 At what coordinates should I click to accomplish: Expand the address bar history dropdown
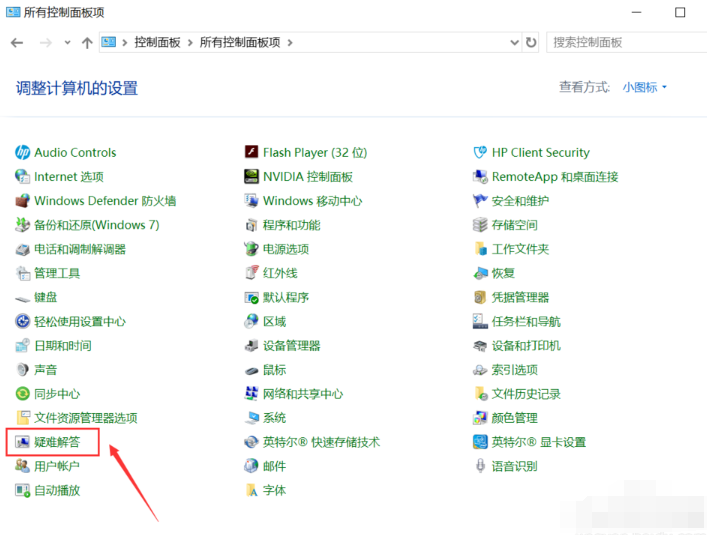pyautogui.click(x=511, y=42)
